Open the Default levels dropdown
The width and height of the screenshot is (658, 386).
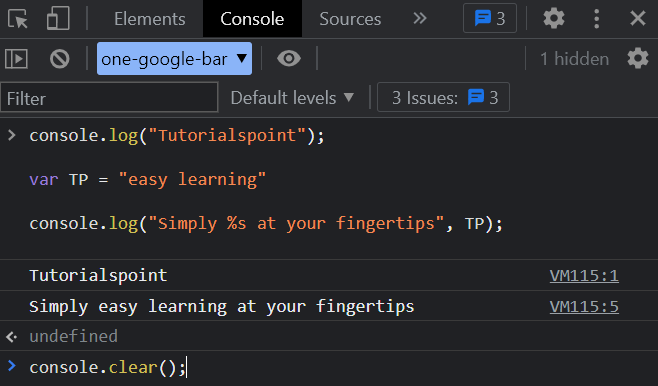[292, 98]
